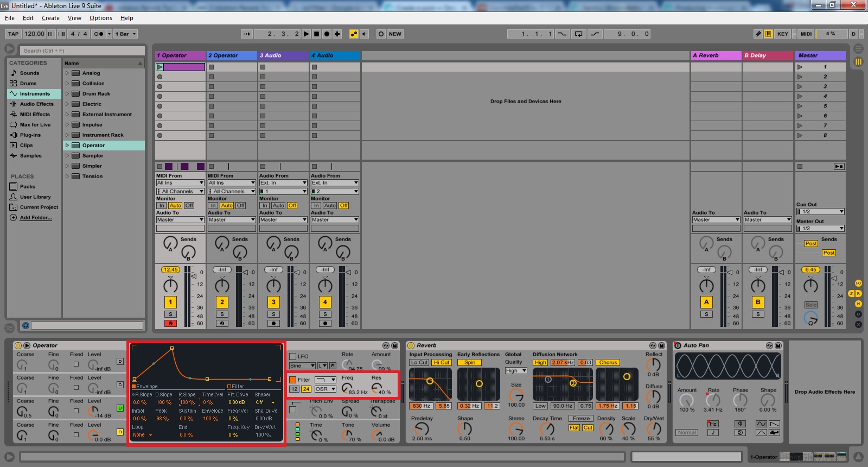
Task: Toggle Reverb return track activator A
Action: 706,302
